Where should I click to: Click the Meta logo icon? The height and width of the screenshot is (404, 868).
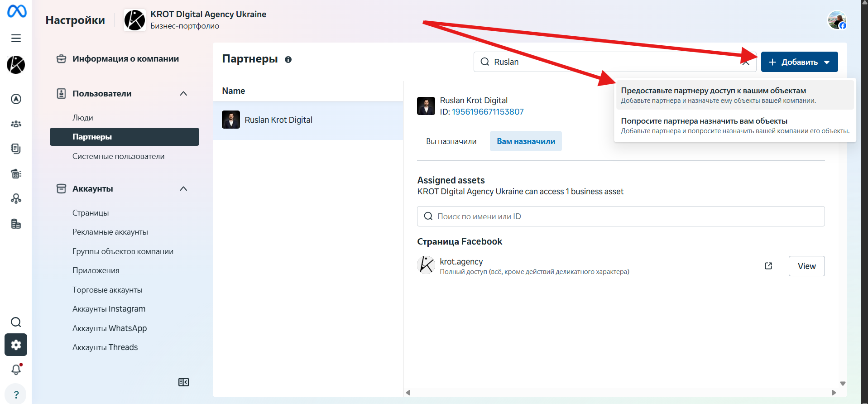[x=17, y=11]
